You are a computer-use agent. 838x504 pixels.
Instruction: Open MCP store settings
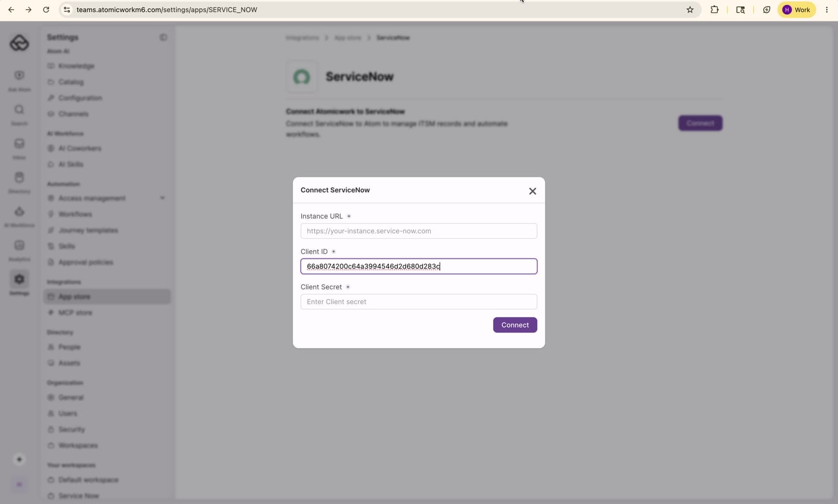75,313
